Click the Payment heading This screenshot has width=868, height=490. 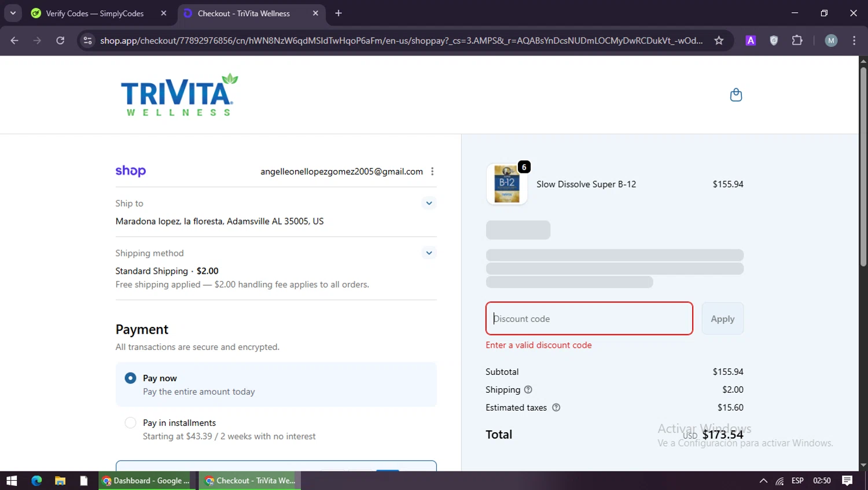pyautogui.click(x=142, y=329)
